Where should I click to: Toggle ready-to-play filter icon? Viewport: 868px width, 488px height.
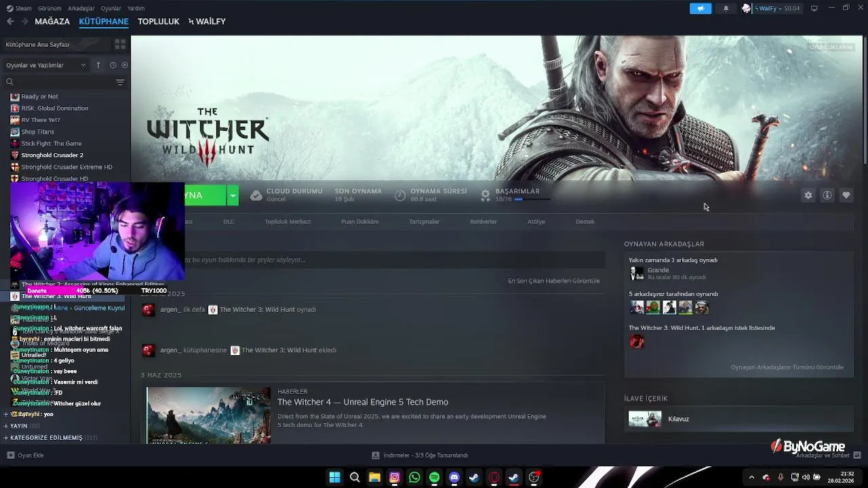pyautogui.click(x=124, y=65)
